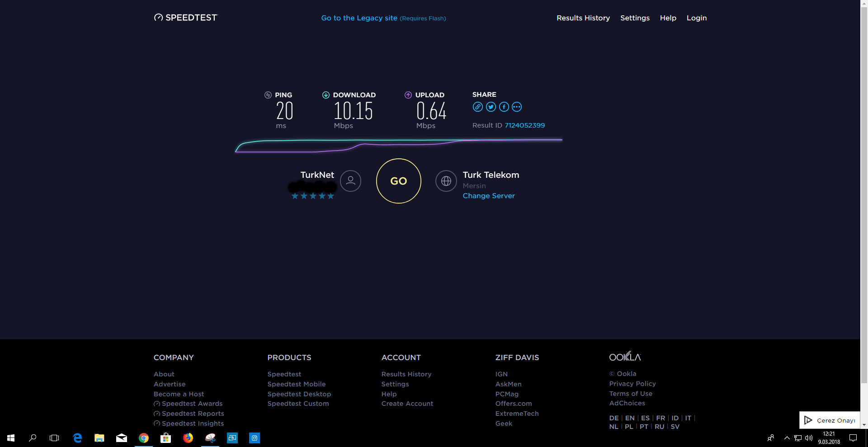Viewport: 868px width, 447px height.
Task: Switch site language to FR
Action: point(661,418)
